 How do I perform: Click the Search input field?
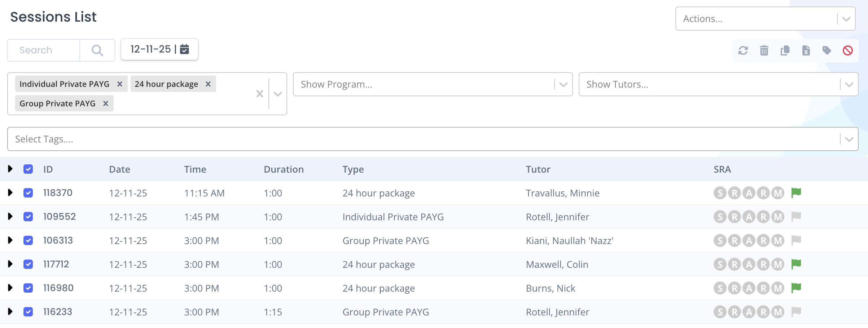pyautogui.click(x=44, y=50)
